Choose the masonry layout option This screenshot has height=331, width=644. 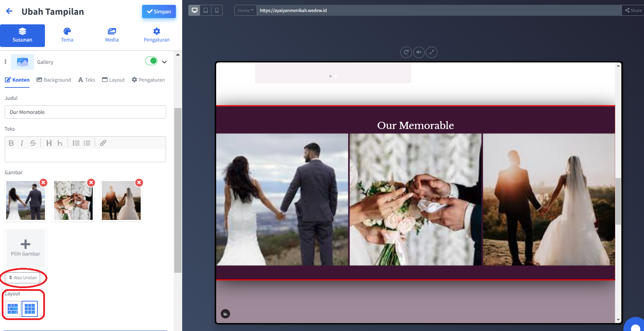[13, 309]
